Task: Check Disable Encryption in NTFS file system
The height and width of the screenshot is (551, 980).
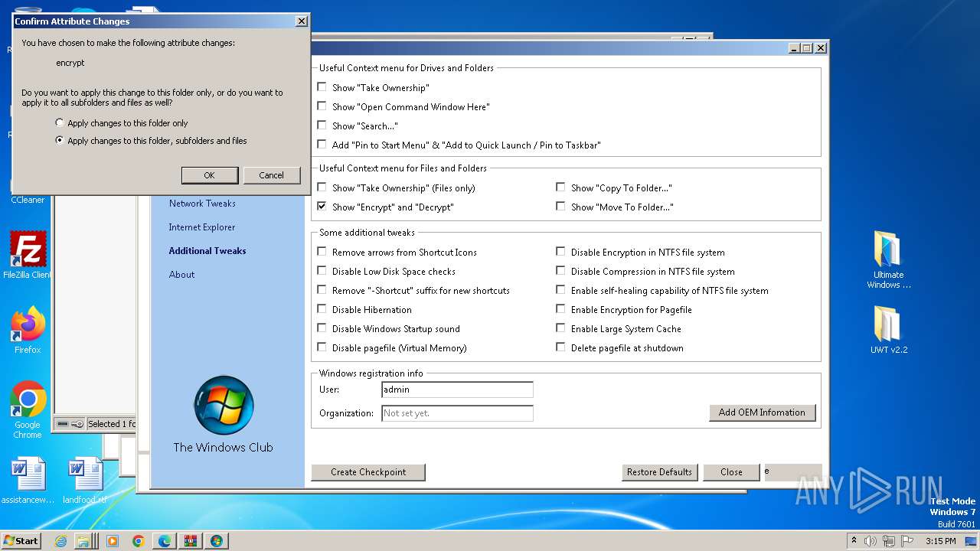Action: [560, 252]
